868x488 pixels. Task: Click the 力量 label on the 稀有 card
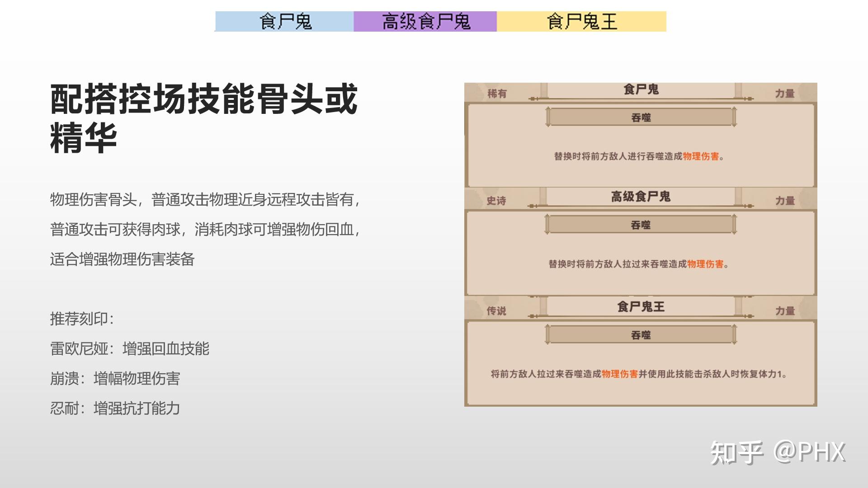click(x=785, y=94)
